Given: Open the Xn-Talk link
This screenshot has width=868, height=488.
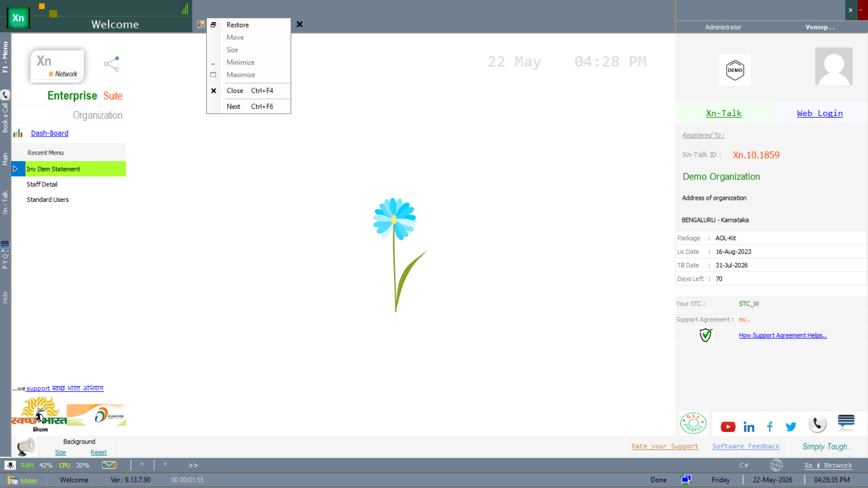Looking at the screenshot, I should click(x=724, y=113).
